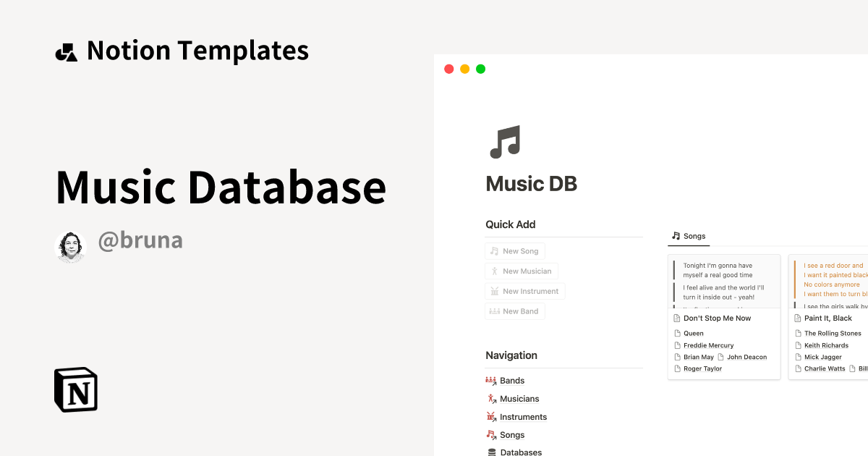The height and width of the screenshot is (456, 868).
Task: Click the @bruna creator name
Action: point(140,240)
